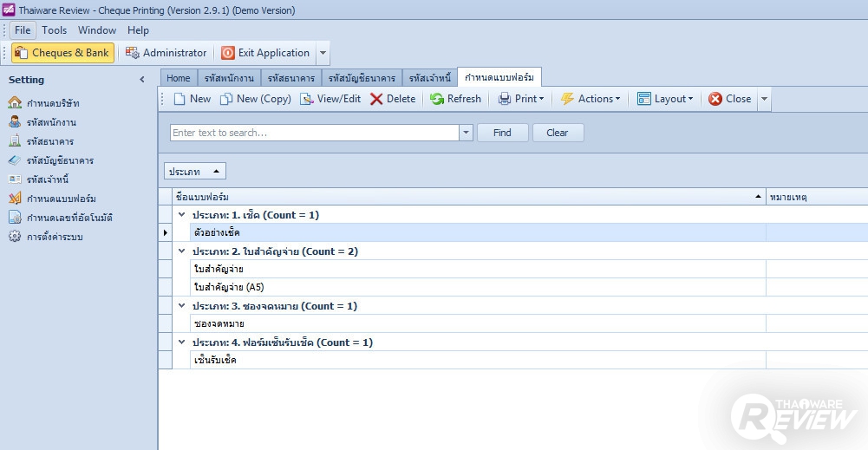Click the Print printer icon

pos(505,99)
